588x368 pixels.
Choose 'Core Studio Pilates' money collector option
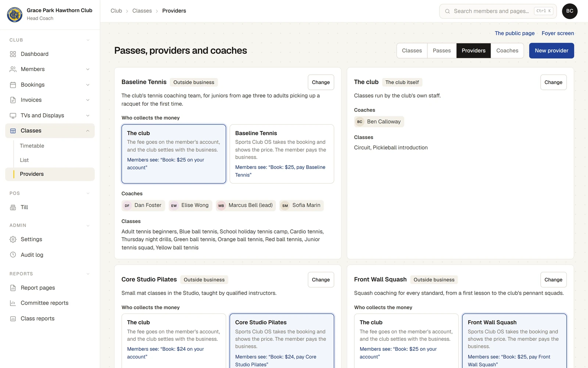coord(282,341)
